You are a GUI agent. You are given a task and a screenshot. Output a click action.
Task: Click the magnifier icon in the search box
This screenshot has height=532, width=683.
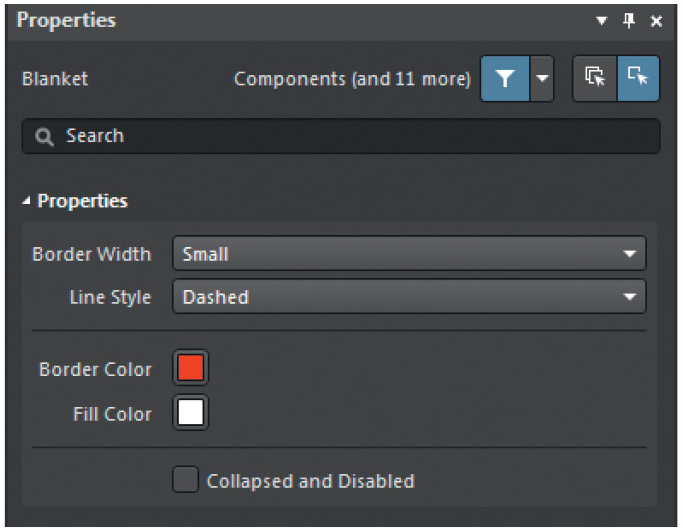coord(44,137)
